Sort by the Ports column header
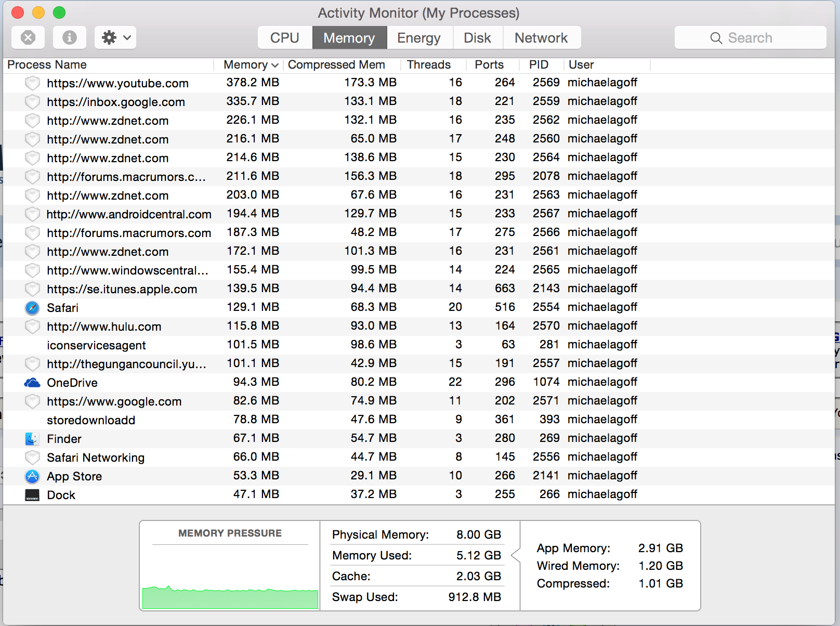The height and width of the screenshot is (626, 840). click(x=492, y=64)
